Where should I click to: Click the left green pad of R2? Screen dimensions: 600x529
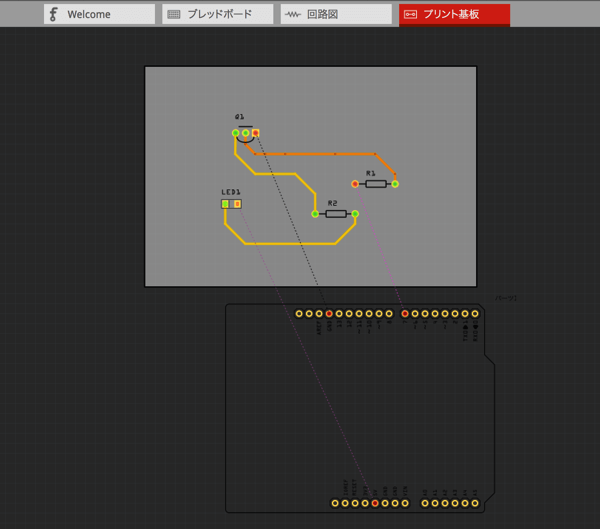(315, 214)
